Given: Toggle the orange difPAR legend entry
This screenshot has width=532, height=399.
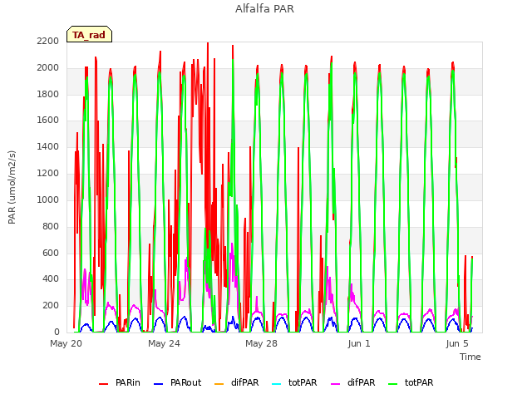Looking at the screenshot, I should tap(236, 382).
